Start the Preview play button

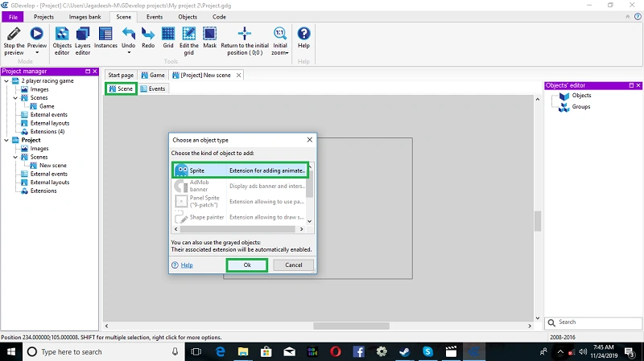pos(36,34)
